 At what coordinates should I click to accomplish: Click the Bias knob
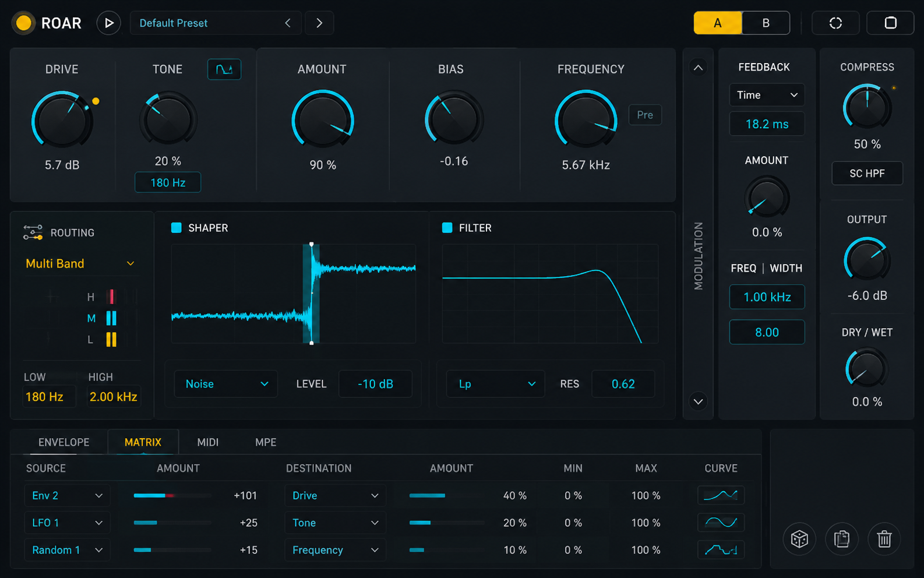point(453,118)
